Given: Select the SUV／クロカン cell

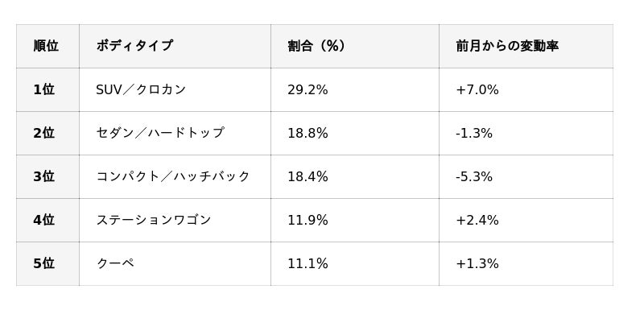Looking at the screenshot, I should point(175,89).
